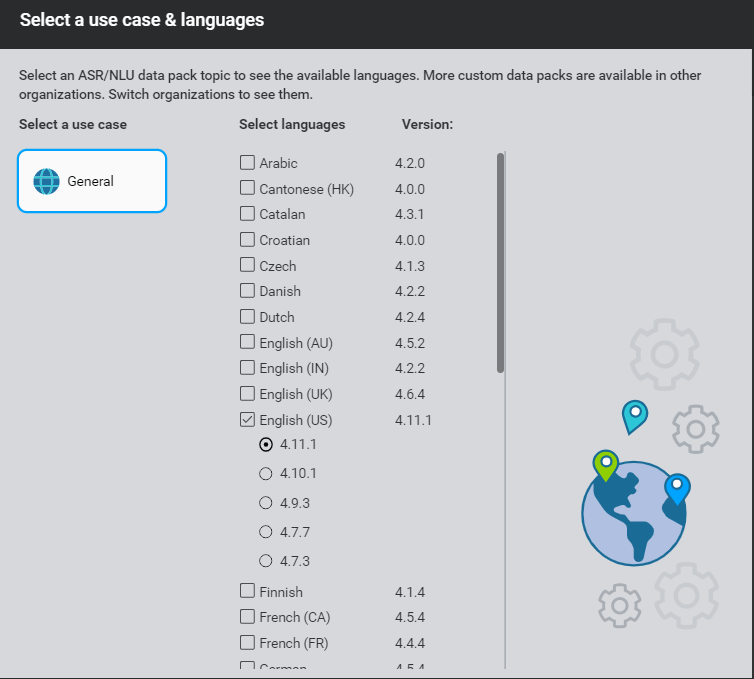
Task: Click the Dutch language label
Action: [x=277, y=317]
